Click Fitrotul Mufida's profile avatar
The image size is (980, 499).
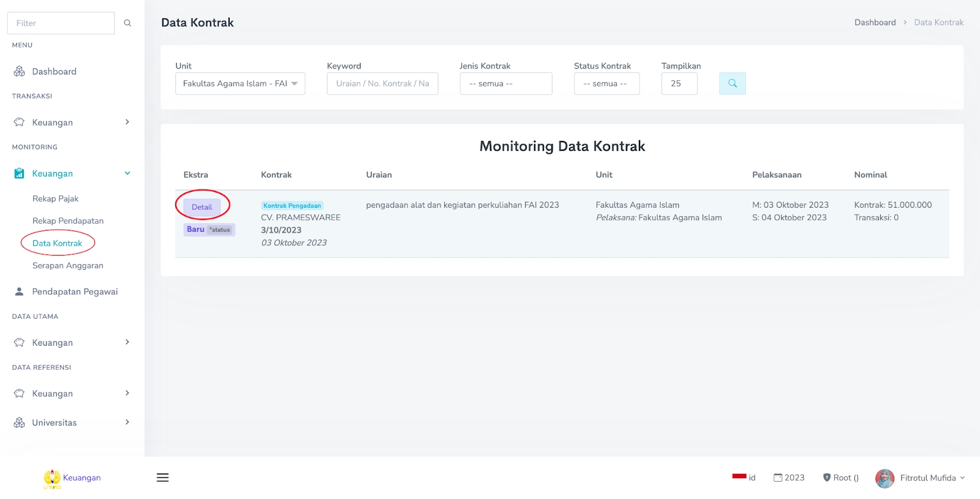click(x=884, y=478)
